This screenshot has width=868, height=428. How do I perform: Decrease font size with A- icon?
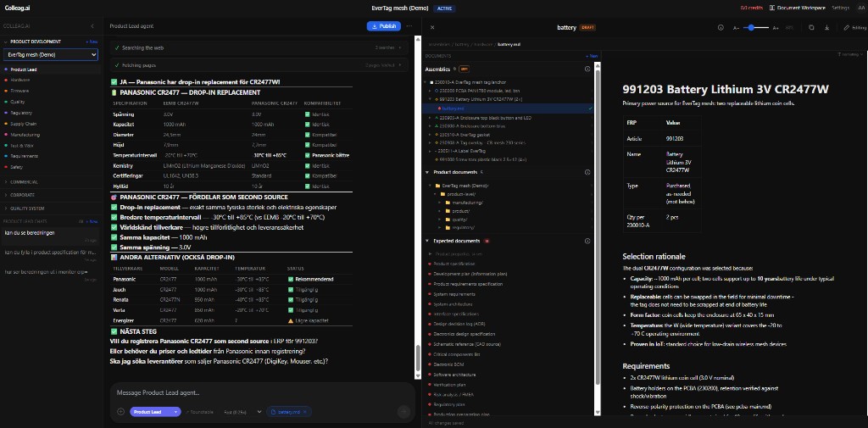click(736, 27)
